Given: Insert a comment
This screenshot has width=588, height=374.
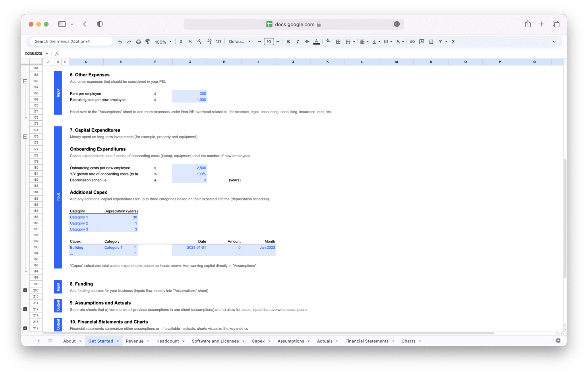Looking at the screenshot, I should coord(421,42).
